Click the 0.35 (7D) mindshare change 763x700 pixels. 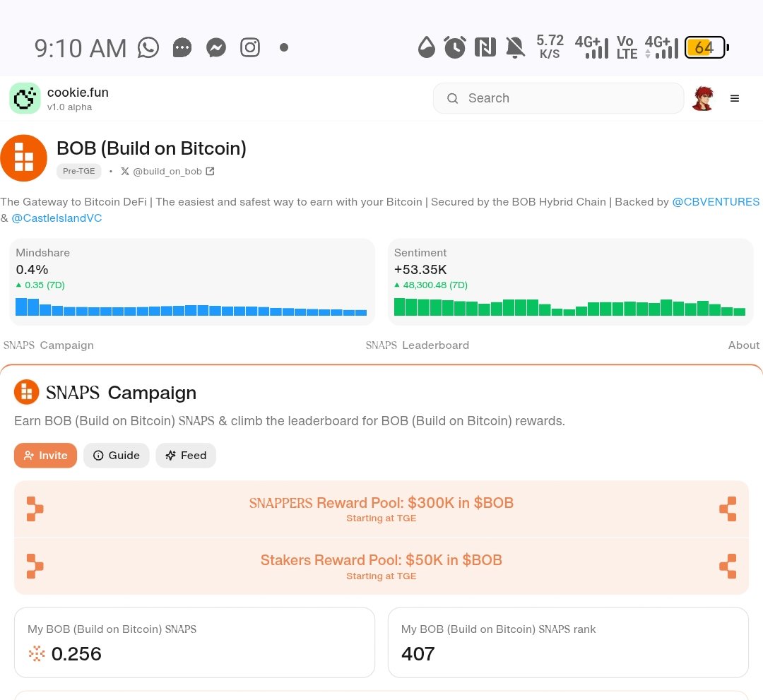coord(40,285)
